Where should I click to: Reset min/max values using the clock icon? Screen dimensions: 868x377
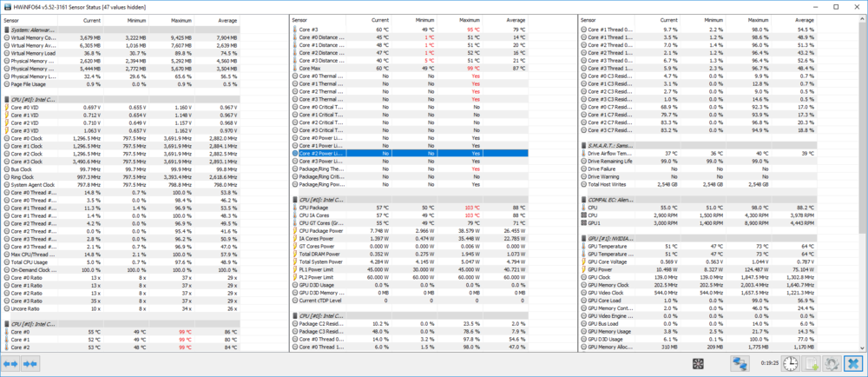[792, 363]
